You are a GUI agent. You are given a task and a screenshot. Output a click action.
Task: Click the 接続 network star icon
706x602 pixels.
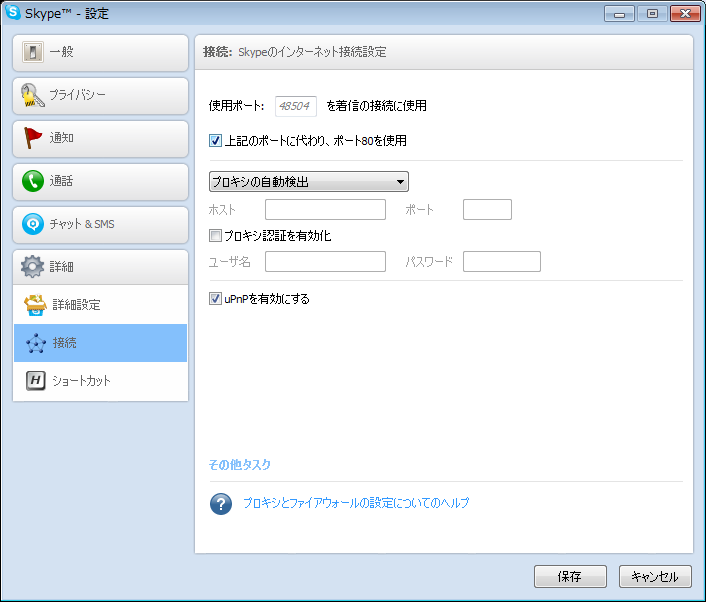point(36,343)
